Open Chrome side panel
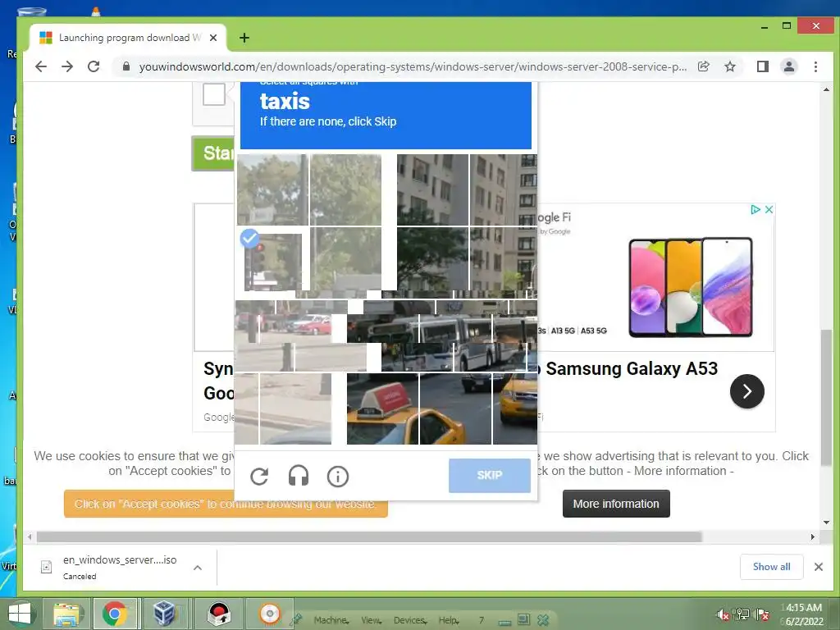The height and width of the screenshot is (630, 840). click(x=762, y=66)
